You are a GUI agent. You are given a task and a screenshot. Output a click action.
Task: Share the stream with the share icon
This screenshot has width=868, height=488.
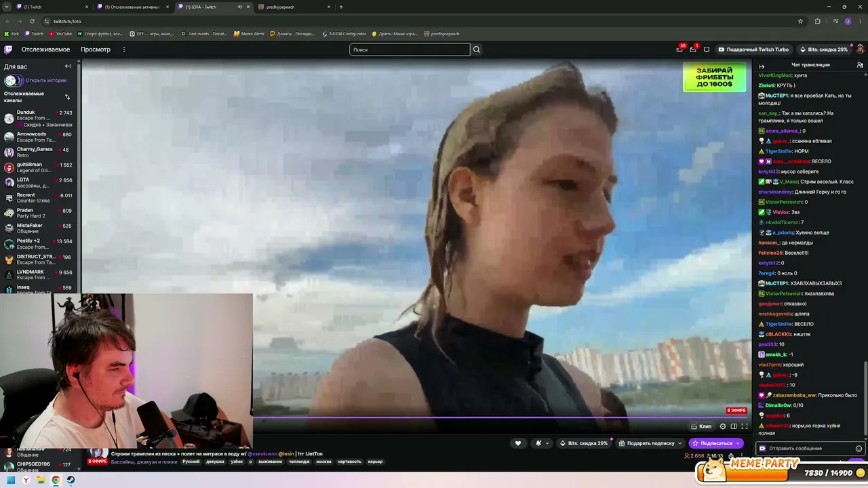731,456
